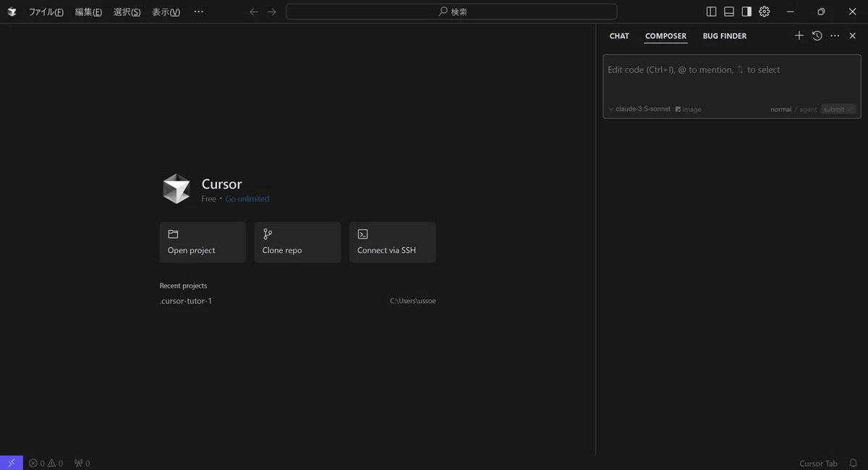Switch composer to agent mode
Viewport: 868px width, 470px height.
coord(808,109)
